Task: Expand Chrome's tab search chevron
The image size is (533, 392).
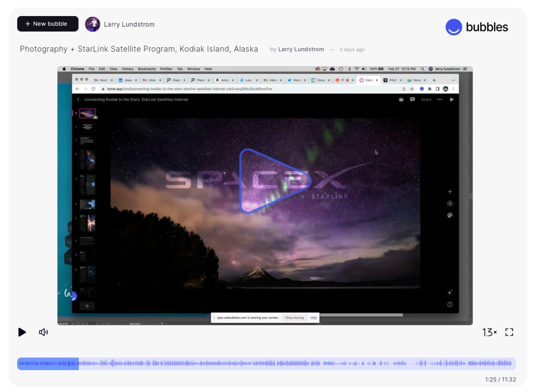Action: (453, 80)
